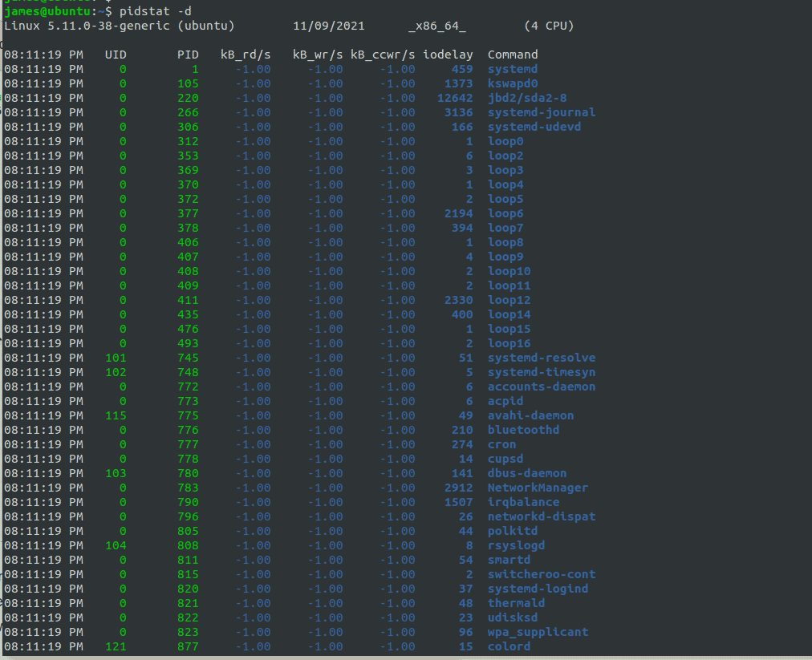Click the 'kB_wr/s' column header
This screenshot has width=812, height=660.
click(318, 55)
